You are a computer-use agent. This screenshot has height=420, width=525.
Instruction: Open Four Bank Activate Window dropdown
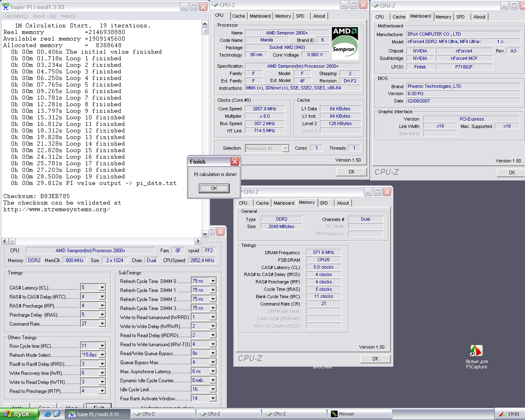click(x=213, y=398)
